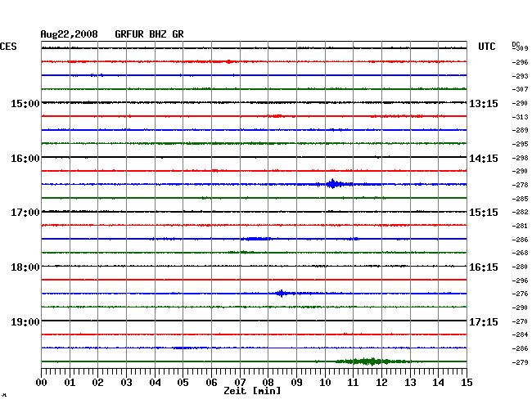Image resolution: width=532 pixels, height=404 pixels.
Task: Click the DC offset value -280
Action: coord(520,267)
